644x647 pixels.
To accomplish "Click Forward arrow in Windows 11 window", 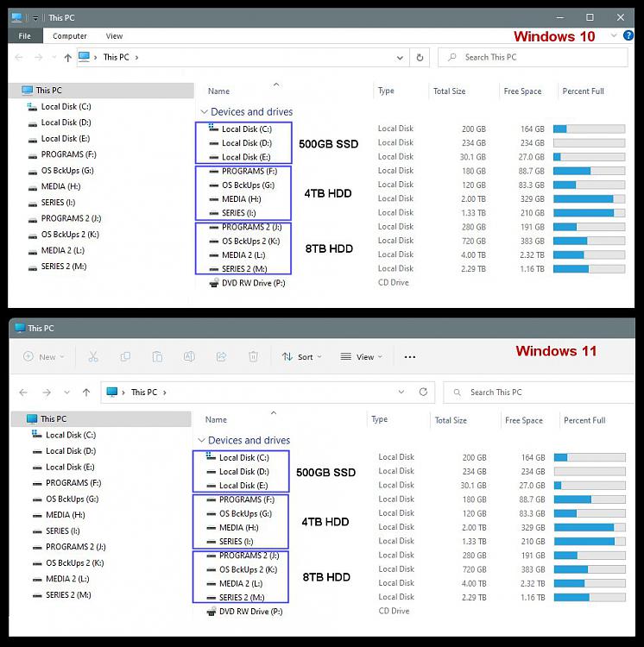I will pyautogui.click(x=47, y=393).
